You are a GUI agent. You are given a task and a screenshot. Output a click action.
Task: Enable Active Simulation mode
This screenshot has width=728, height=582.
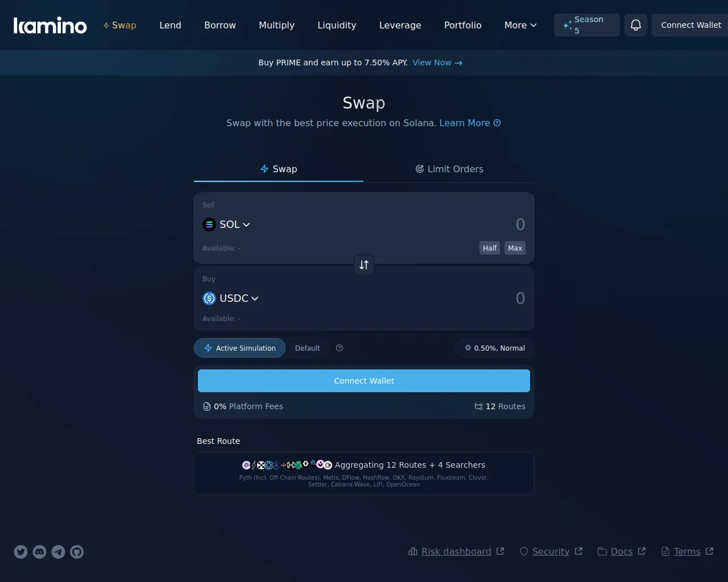point(239,348)
